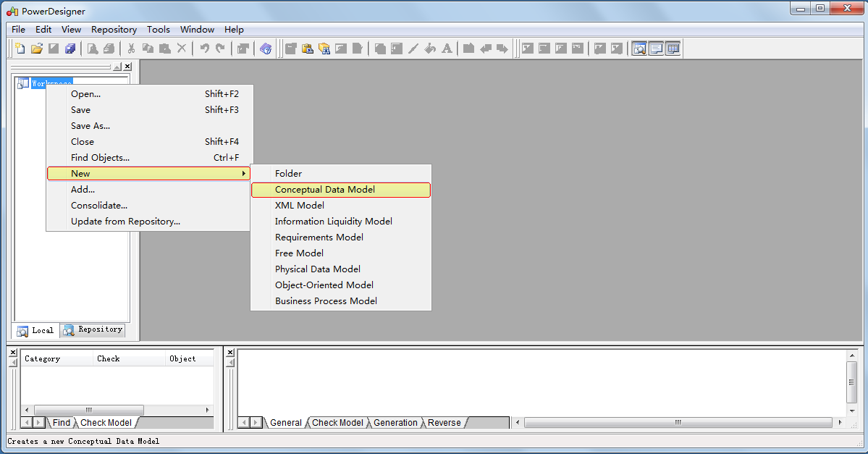Click the Cut scissors toolbar icon
Viewport: 868px width, 454px height.
click(131, 49)
